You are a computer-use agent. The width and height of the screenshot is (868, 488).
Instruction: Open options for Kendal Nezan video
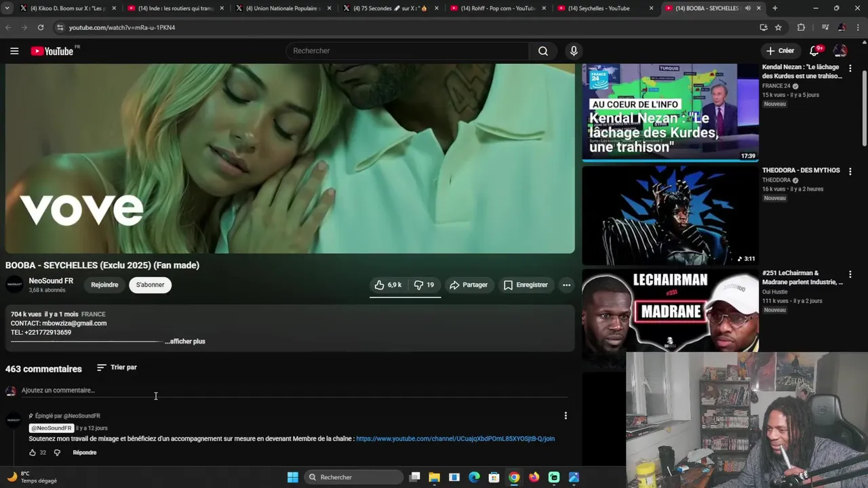tap(850, 68)
